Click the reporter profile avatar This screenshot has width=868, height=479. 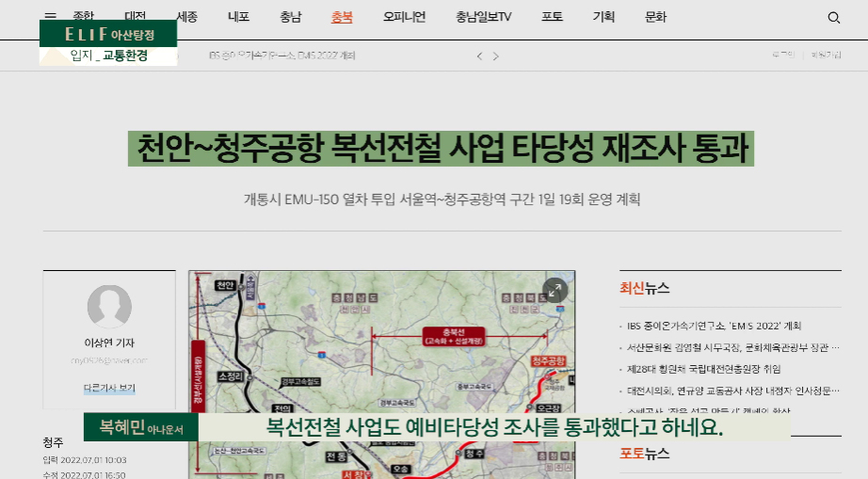tap(109, 307)
